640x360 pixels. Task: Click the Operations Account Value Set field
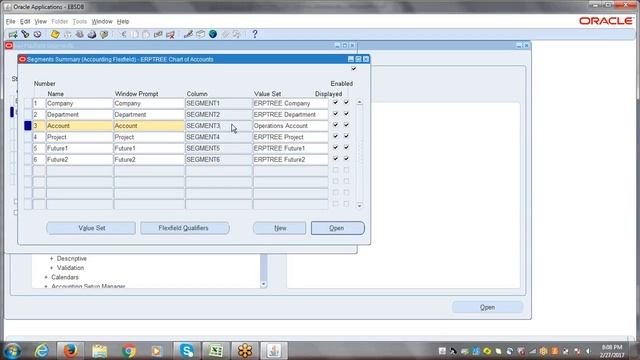click(291, 126)
